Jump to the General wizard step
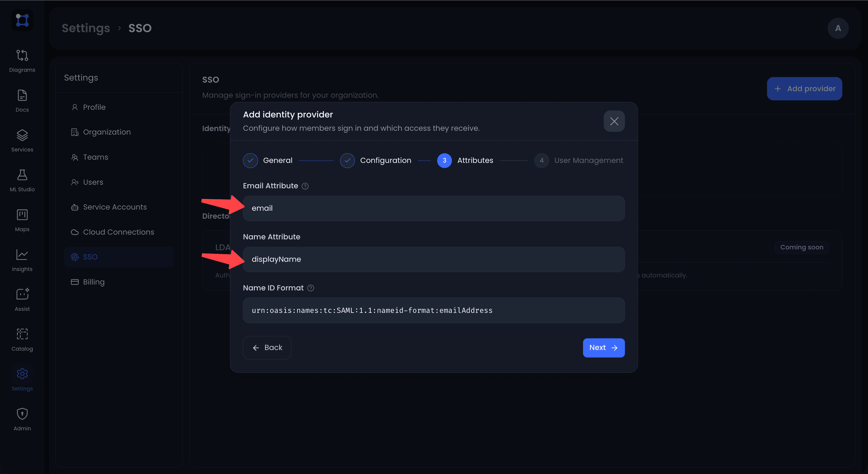 (x=267, y=160)
